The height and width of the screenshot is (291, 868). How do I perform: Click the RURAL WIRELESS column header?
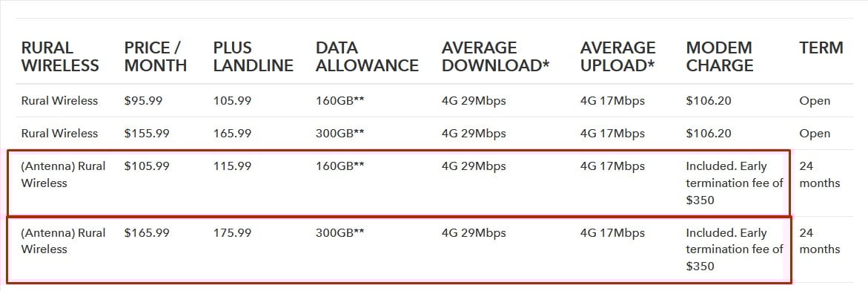[60, 56]
